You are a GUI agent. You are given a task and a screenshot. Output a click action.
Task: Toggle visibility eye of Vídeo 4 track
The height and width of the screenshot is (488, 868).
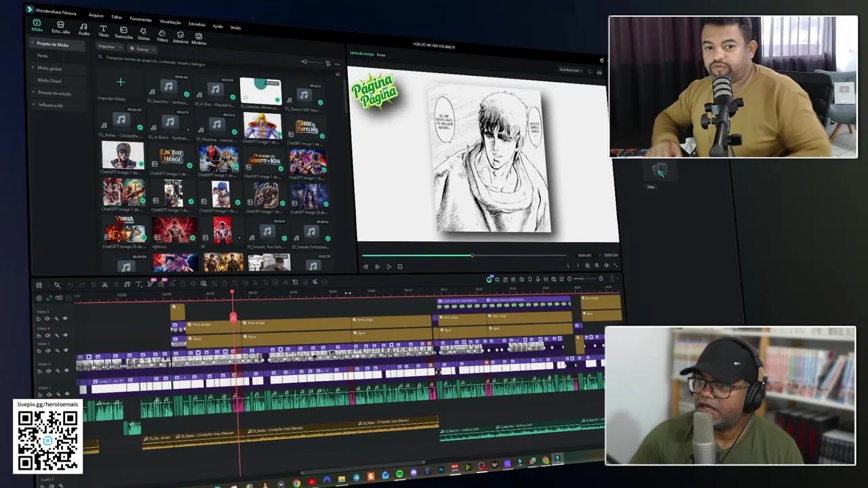coord(65,335)
